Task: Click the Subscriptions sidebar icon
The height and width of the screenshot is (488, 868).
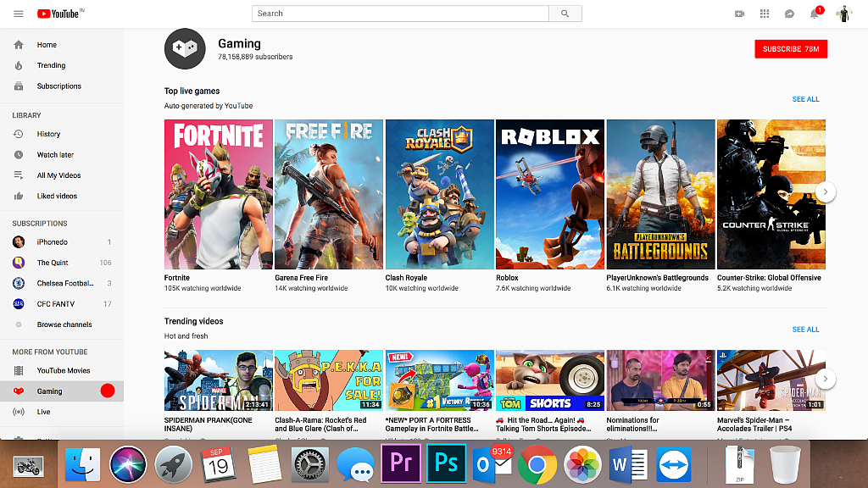Action: pos(19,86)
